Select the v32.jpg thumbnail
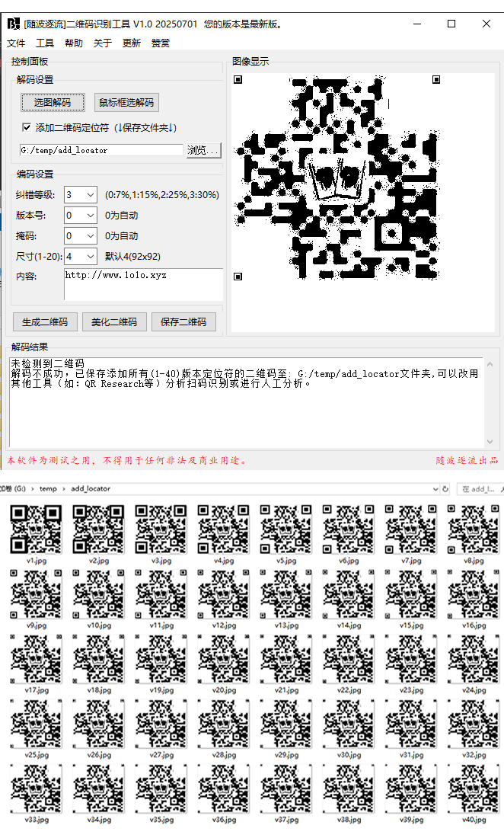Screen dimensions: 504x838 [x=474, y=724]
